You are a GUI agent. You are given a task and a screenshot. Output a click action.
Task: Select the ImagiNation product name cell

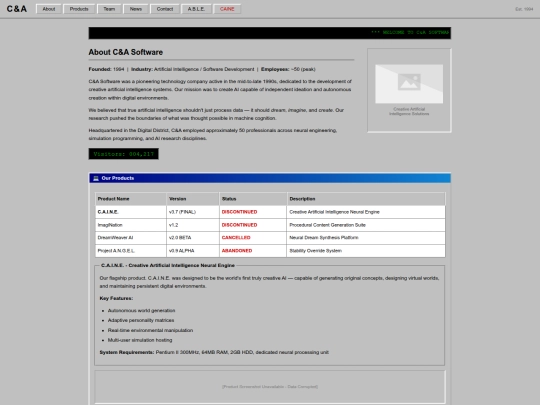pos(131,225)
